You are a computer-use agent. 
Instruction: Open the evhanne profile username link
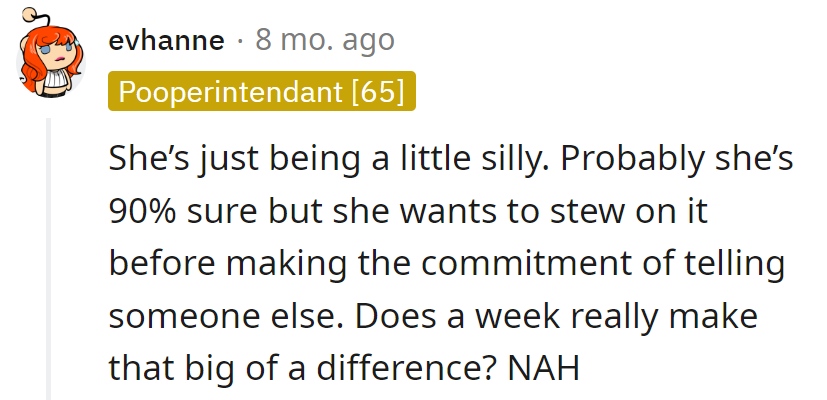click(x=167, y=41)
